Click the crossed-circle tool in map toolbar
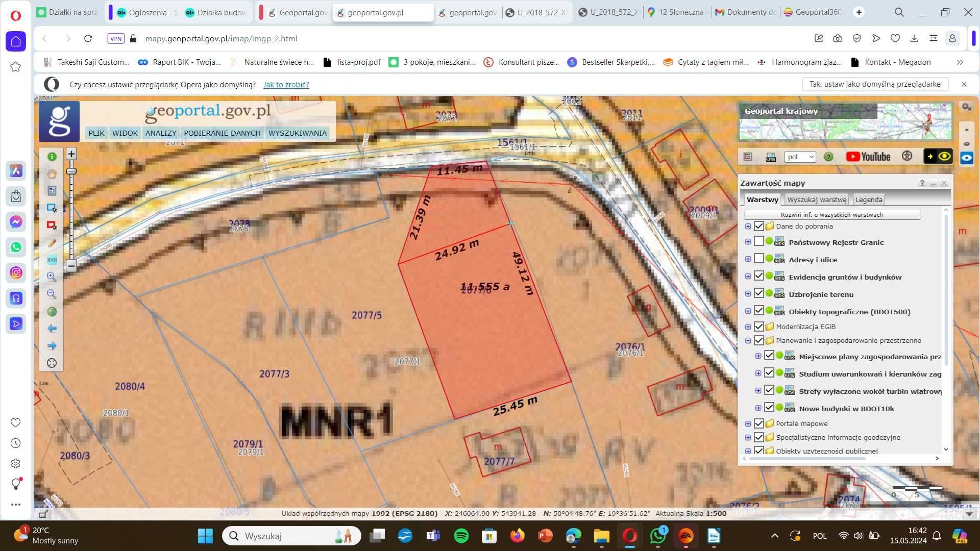 pyautogui.click(x=52, y=363)
